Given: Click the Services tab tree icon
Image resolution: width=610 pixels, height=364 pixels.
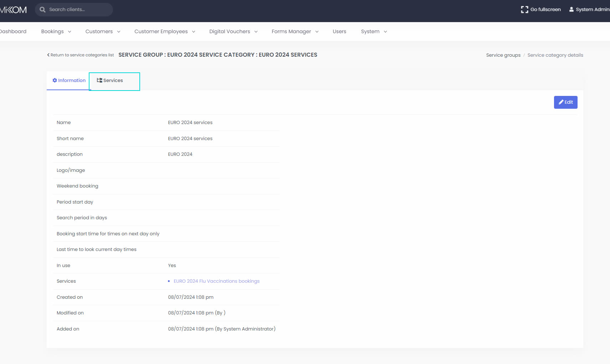Looking at the screenshot, I should click(99, 81).
